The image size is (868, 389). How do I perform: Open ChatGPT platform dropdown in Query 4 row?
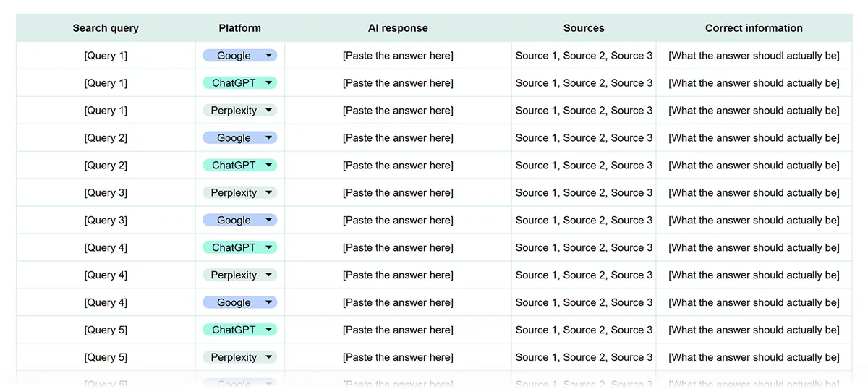point(239,248)
